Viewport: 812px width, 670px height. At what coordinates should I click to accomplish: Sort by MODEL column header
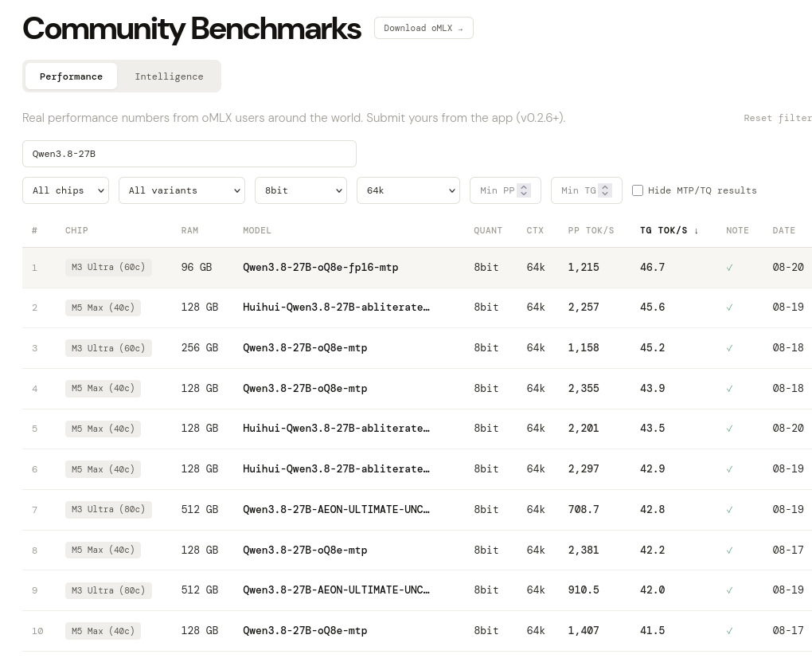[257, 230]
